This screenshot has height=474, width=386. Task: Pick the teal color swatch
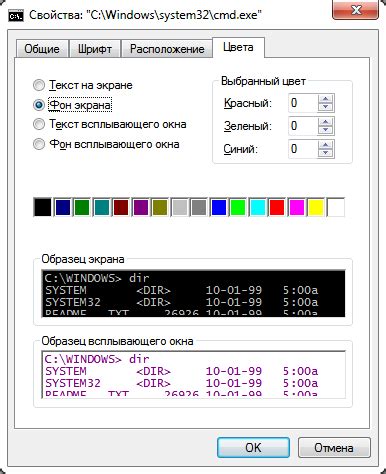(102, 207)
